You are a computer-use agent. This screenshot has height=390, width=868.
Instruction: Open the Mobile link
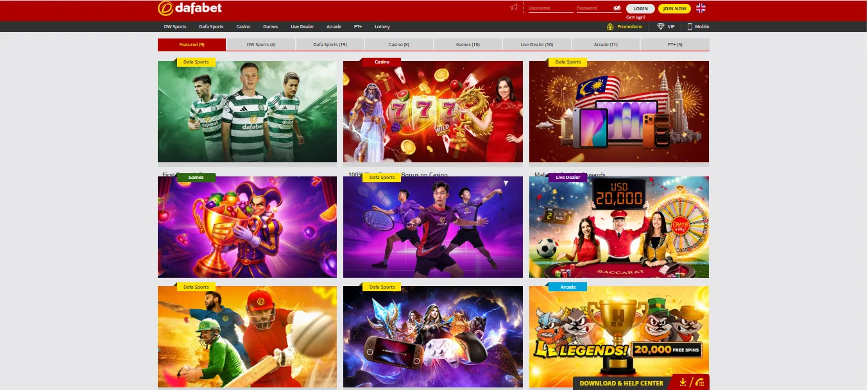702,26
